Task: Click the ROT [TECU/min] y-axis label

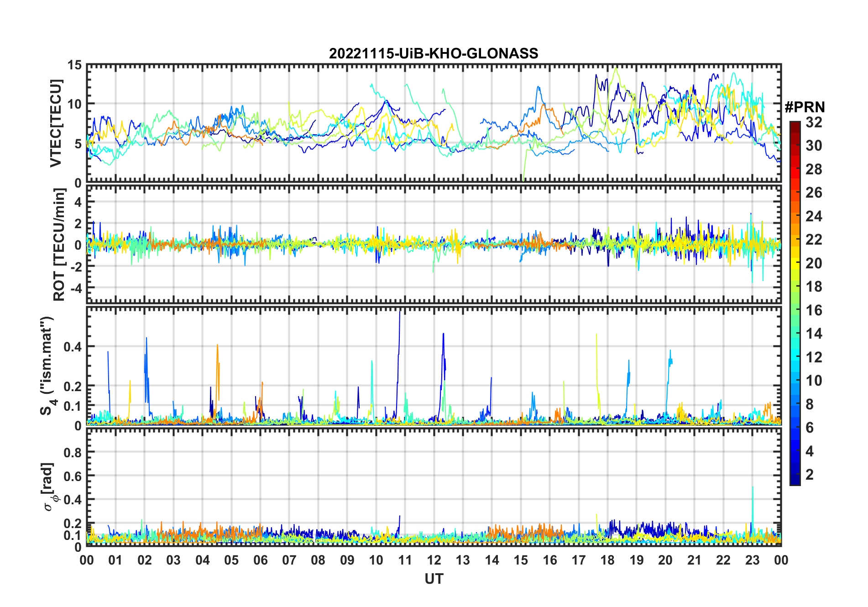Action: coord(59,245)
